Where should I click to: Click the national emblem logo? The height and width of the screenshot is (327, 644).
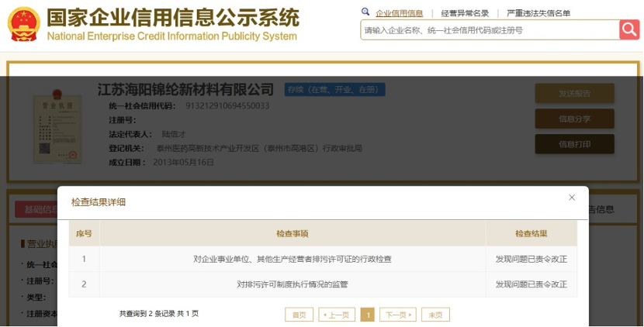[x=24, y=24]
